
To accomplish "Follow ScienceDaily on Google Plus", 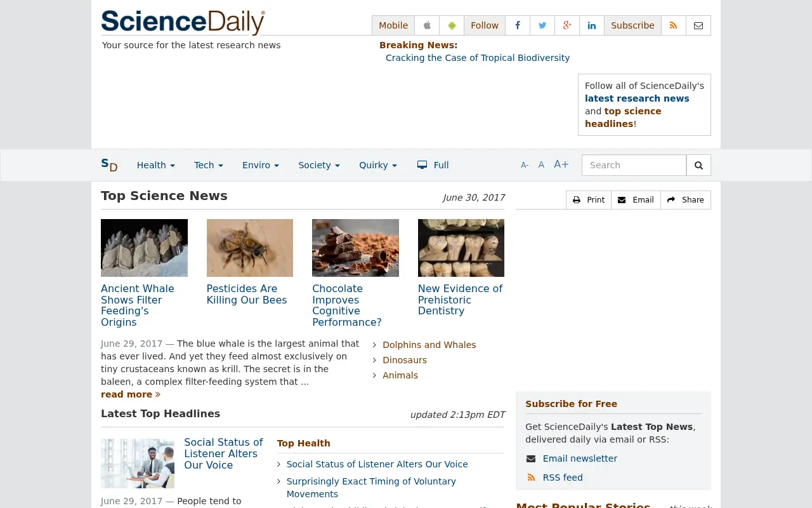I will [567, 25].
